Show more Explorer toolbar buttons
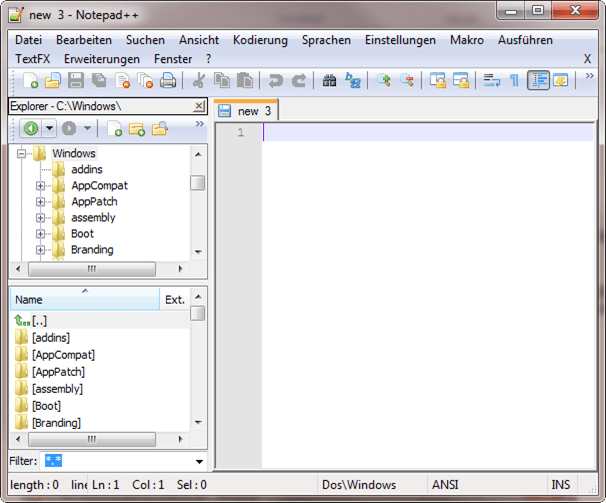Image resolution: width=606 pixels, height=503 pixels. click(199, 124)
